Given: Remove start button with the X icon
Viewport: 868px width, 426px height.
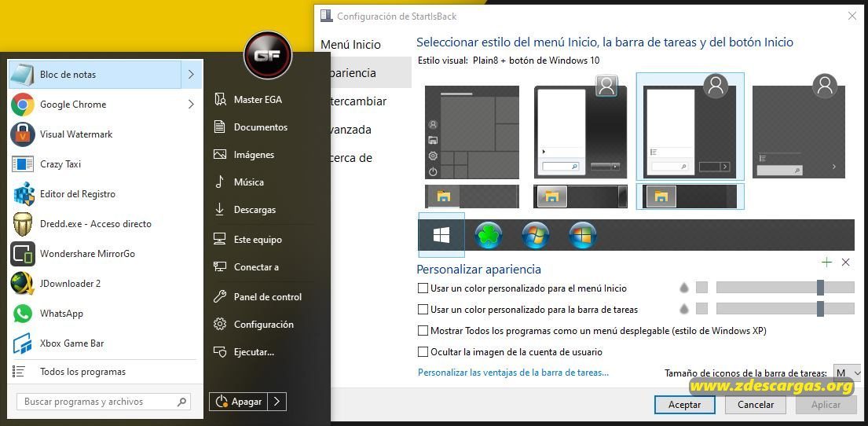Looking at the screenshot, I should pyautogui.click(x=845, y=263).
